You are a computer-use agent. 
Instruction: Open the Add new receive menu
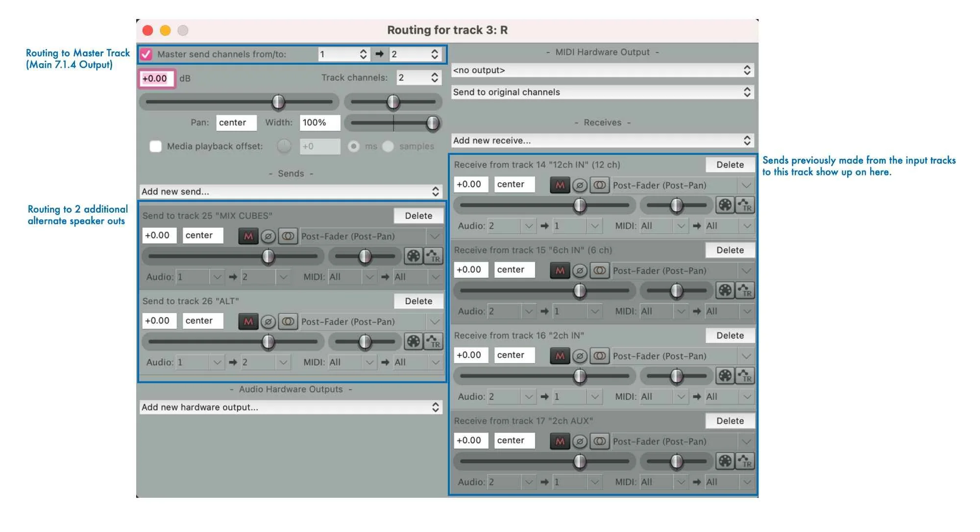pyautogui.click(x=602, y=141)
